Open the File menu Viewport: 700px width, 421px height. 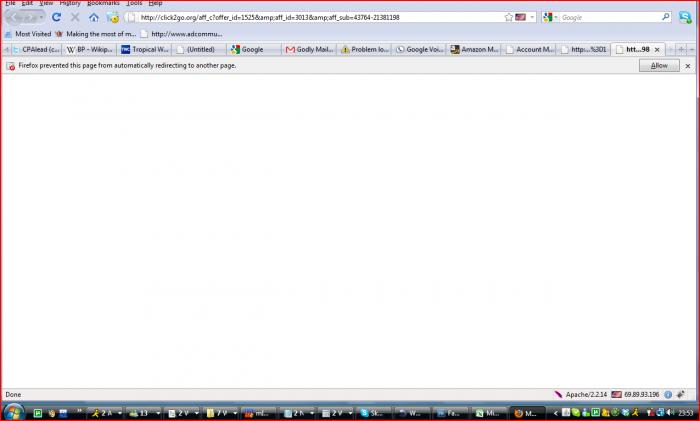tap(10, 3)
